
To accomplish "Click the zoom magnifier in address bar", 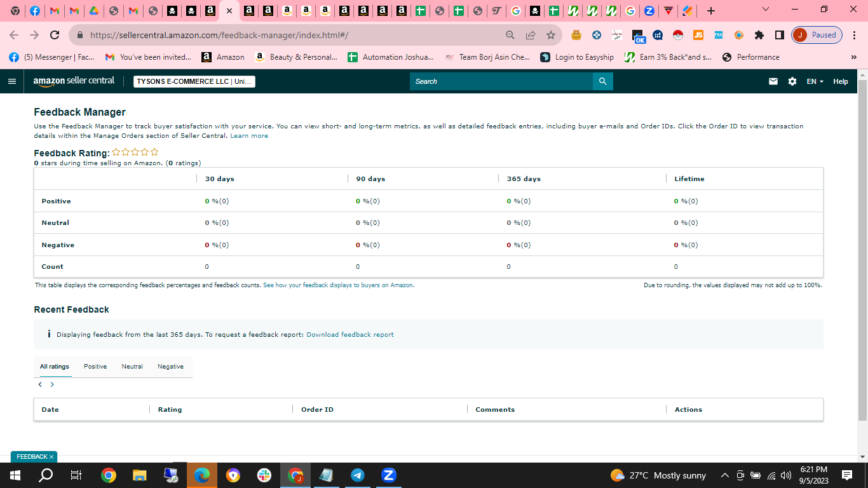I will click(x=510, y=35).
